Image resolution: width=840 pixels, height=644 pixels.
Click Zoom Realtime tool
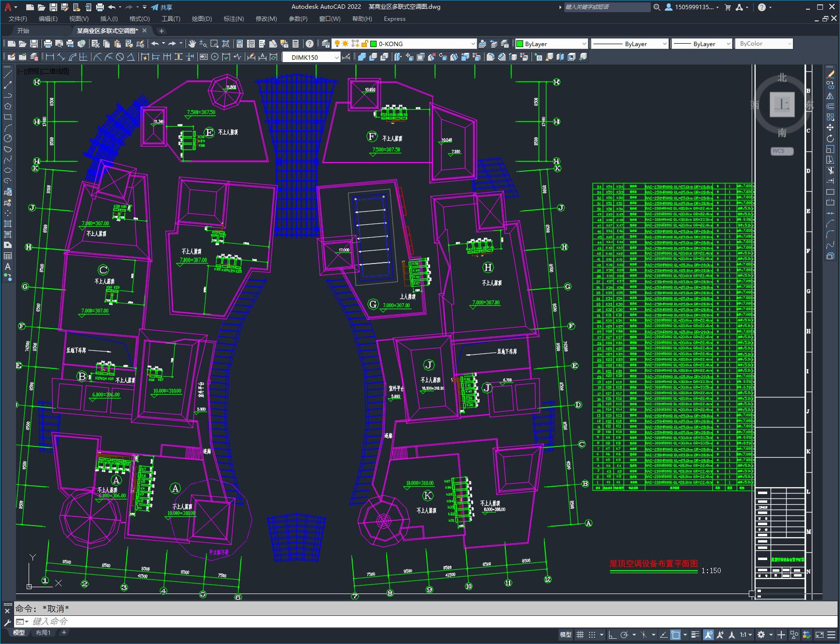203,44
